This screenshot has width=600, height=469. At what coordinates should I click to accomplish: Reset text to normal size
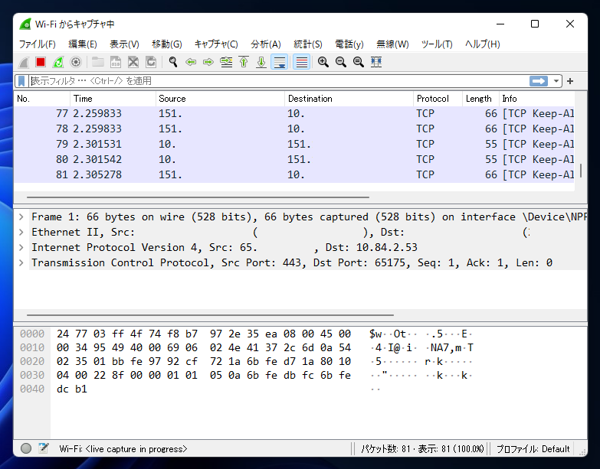358,62
